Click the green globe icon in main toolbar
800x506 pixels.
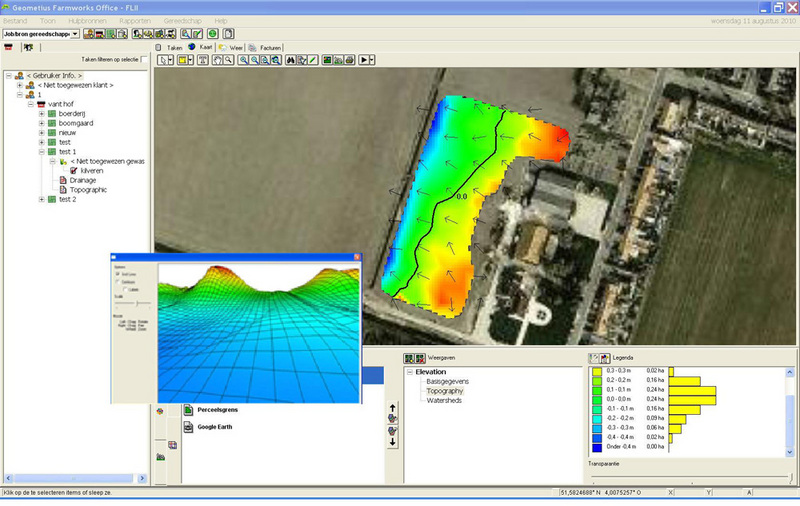[212, 34]
